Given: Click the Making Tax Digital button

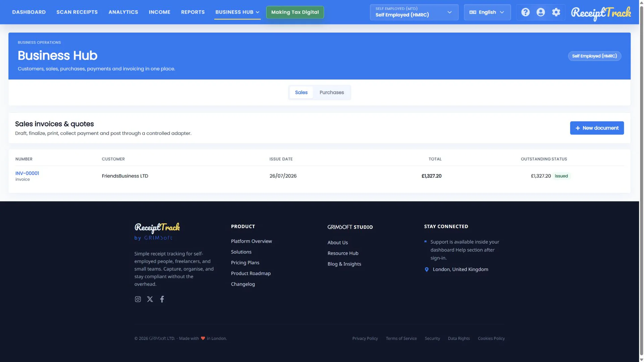Looking at the screenshot, I should 295,12.
